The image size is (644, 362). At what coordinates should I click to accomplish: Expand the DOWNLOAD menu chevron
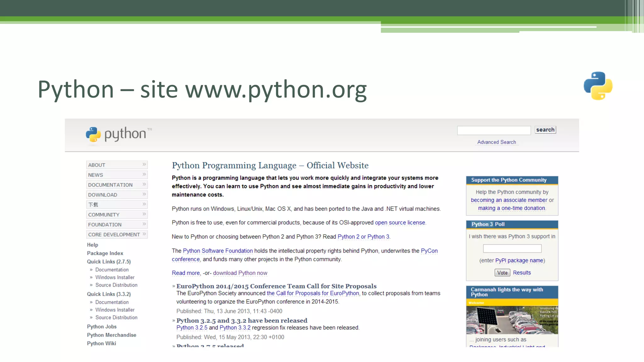pos(144,195)
